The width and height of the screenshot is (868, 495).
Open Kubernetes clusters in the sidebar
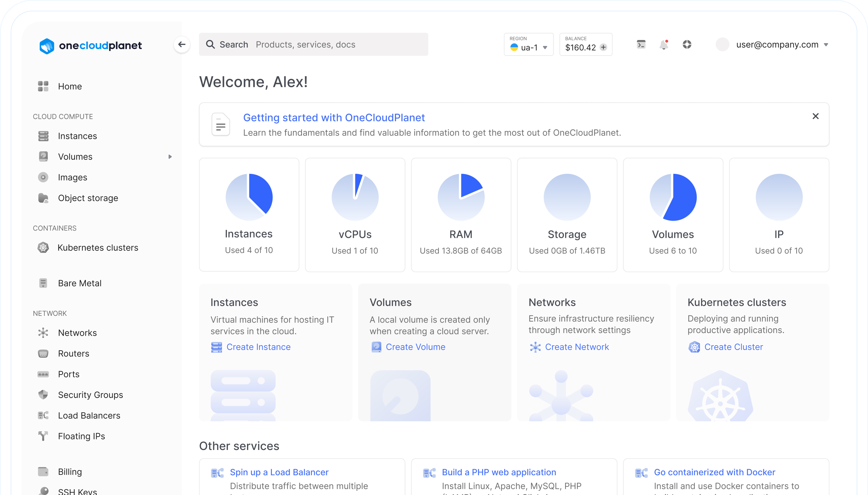(98, 247)
